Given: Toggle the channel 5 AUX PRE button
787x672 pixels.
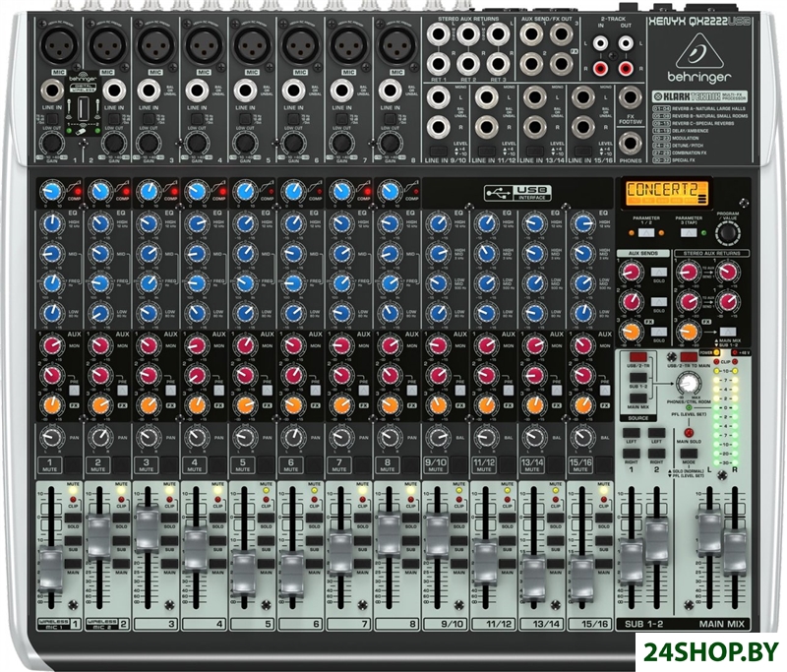Looking at the screenshot, I should click(x=267, y=390).
